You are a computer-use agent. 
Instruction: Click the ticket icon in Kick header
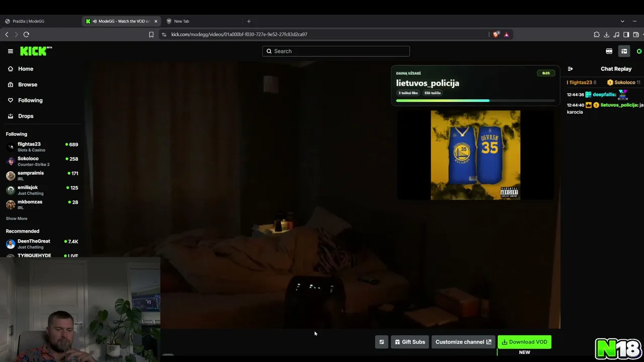click(609, 51)
